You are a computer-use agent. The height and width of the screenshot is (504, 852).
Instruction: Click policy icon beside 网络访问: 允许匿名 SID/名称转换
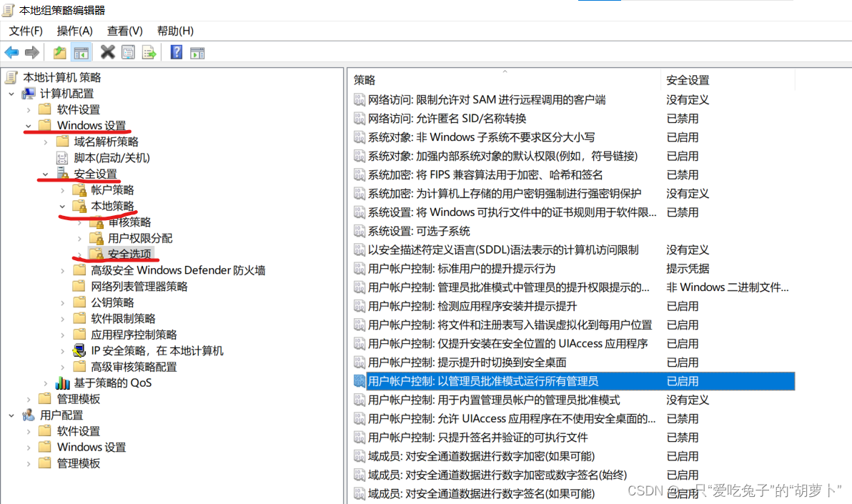[359, 119]
